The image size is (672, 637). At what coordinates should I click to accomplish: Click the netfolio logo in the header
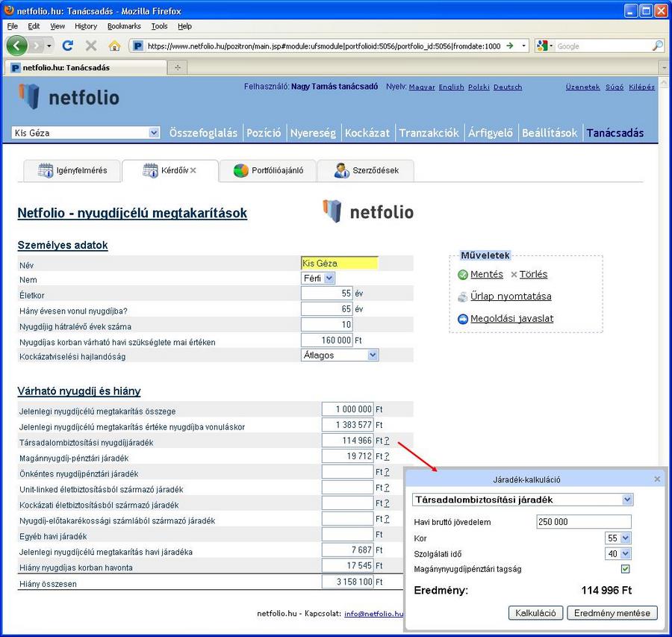69,97
